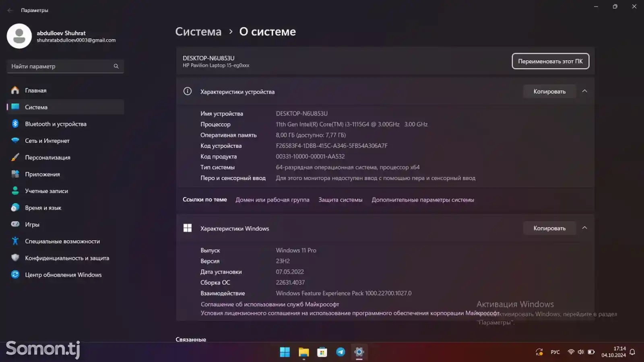Open Защита системы link

point(341,200)
